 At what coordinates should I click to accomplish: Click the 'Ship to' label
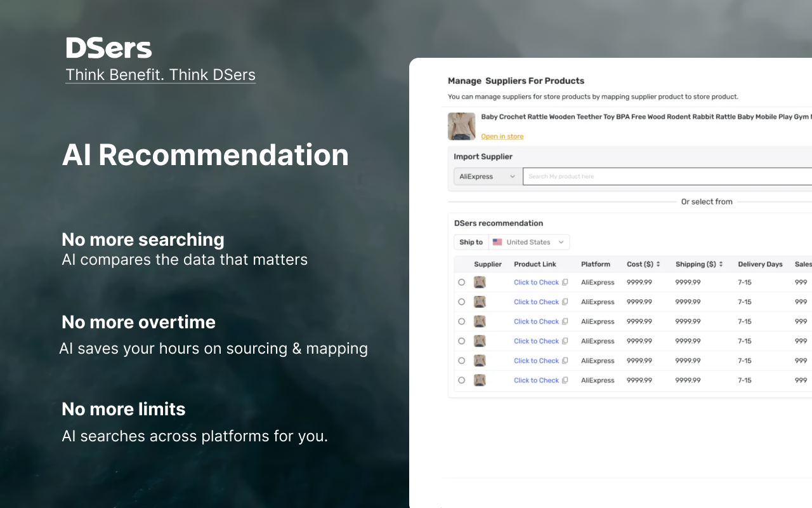click(x=471, y=242)
